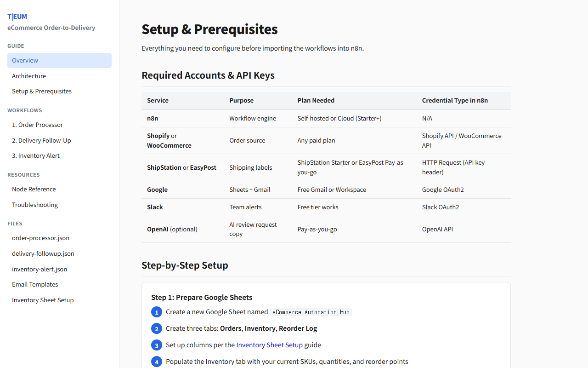This screenshot has width=588, height=368.
Task: Click the step 4 number badge
Action: (157, 362)
